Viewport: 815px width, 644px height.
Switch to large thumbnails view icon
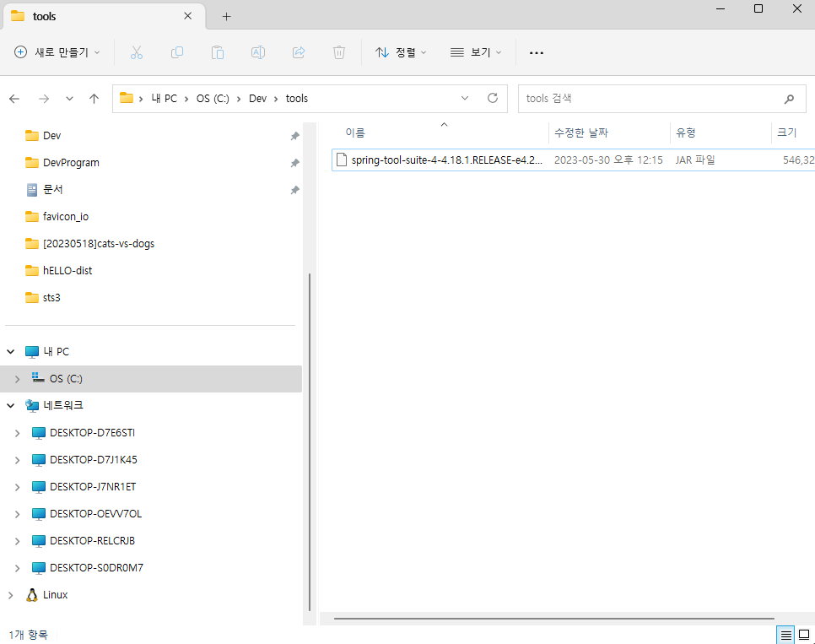pos(804,636)
